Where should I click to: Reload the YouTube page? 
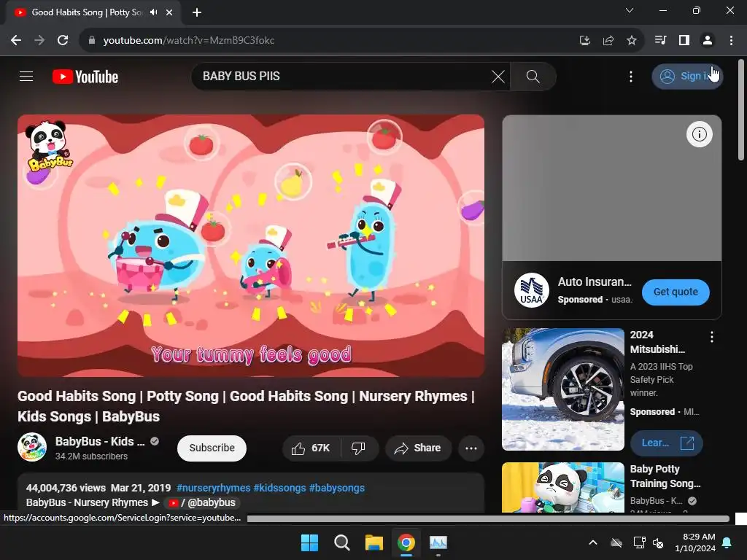click(x=63, y=41)
